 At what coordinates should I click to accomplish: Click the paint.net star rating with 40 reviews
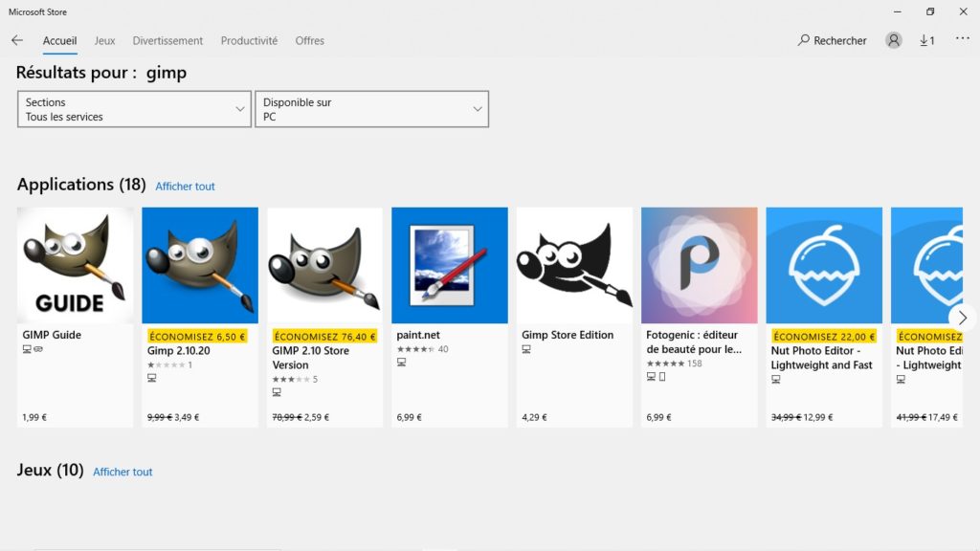click(x=422, y=349)
